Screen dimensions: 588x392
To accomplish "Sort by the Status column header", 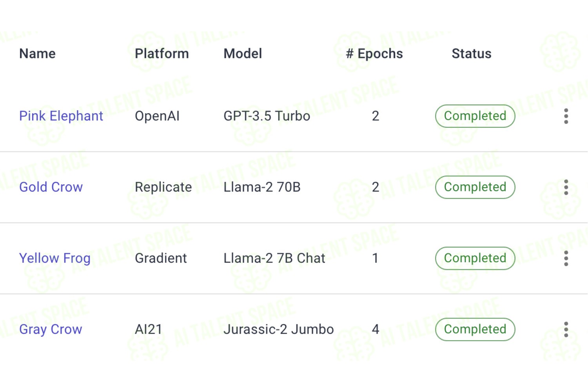I will (x=472, y=54).
